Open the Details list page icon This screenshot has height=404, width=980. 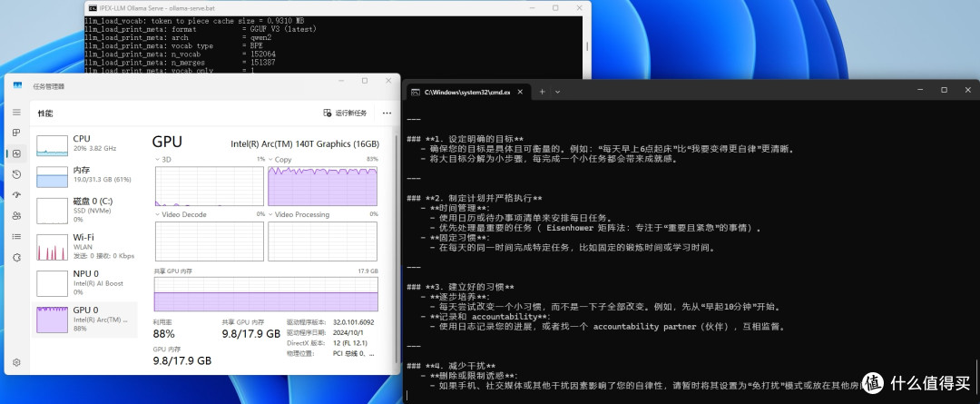click(17, 236)
